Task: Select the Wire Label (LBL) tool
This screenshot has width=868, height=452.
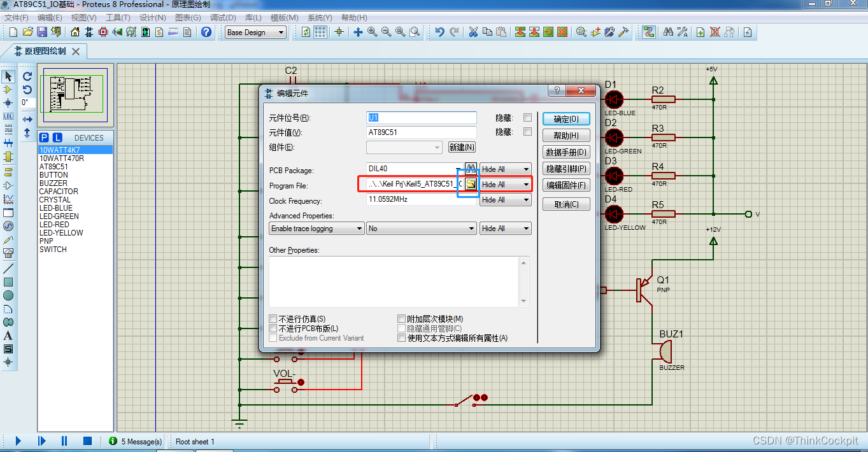Action: tap(8, 117)
